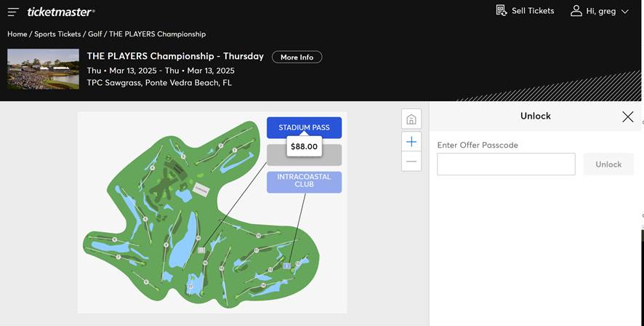The image size is (644, 326).
Task: Zoom out the map with minus icon
Action: click(411, 162)
